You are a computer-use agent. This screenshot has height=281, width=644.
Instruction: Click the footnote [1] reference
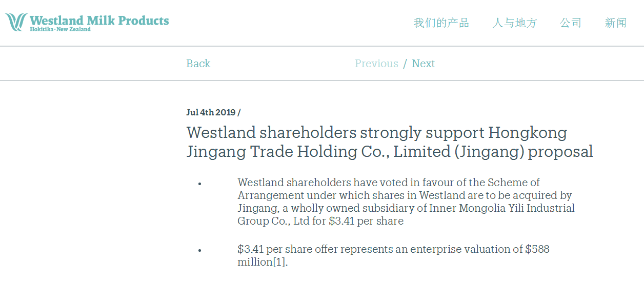(x=279, y=262)
